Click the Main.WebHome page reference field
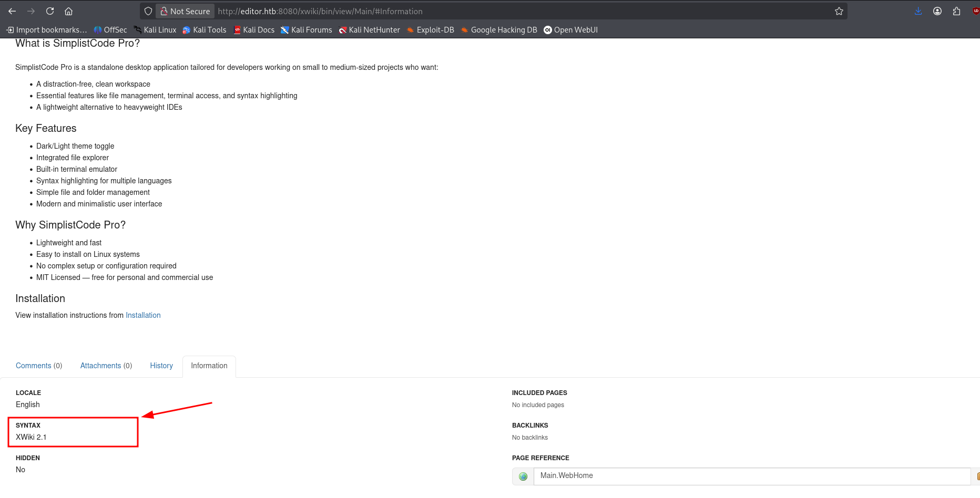Image resolution: width=980 pixels, height=498 pixels. coord(752,476)
